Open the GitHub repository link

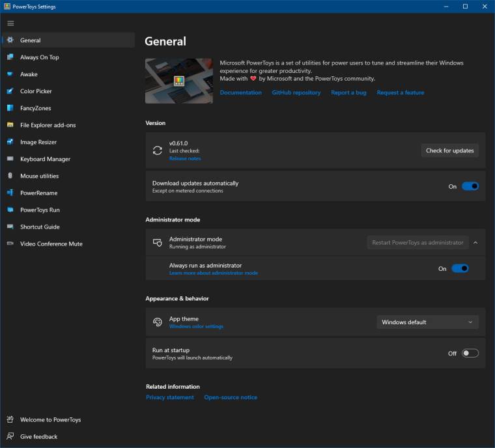[x=296, y=92]
